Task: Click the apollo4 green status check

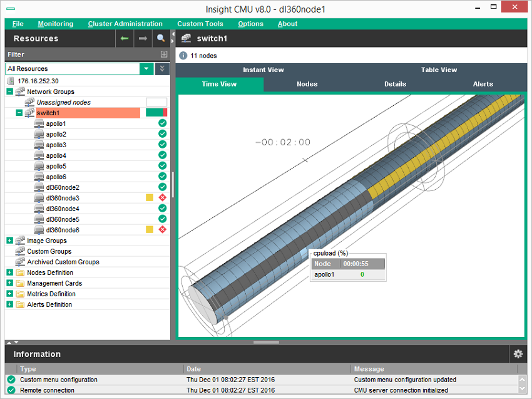Action: [163, 155]
